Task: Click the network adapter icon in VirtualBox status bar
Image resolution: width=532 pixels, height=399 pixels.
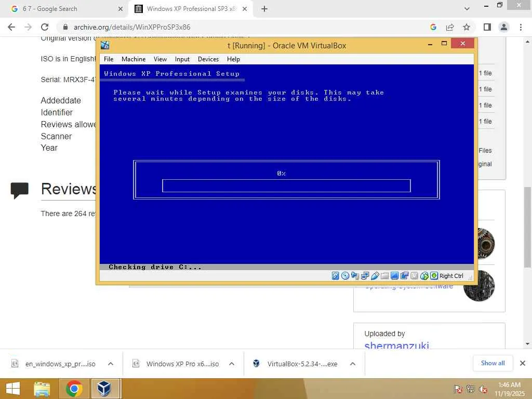Action: coord(365,276)
